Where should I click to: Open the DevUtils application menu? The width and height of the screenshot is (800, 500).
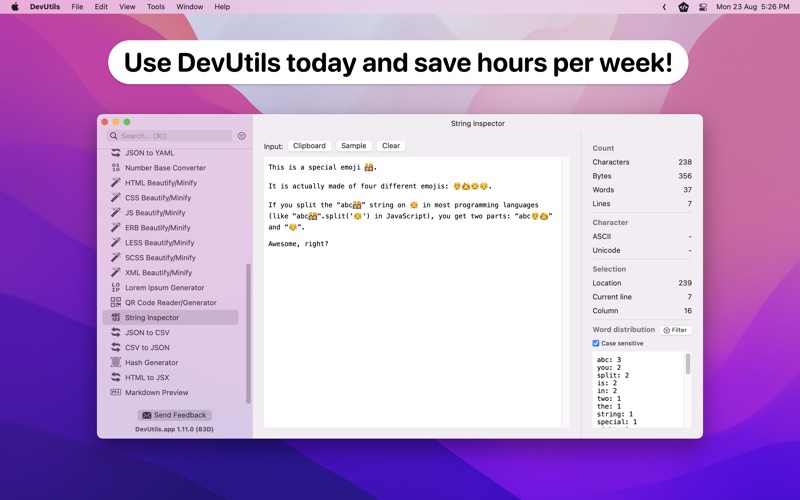45,7
